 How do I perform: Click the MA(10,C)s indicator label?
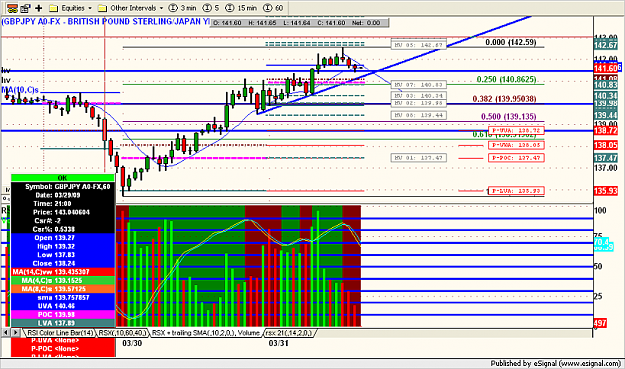coord(20,90)
